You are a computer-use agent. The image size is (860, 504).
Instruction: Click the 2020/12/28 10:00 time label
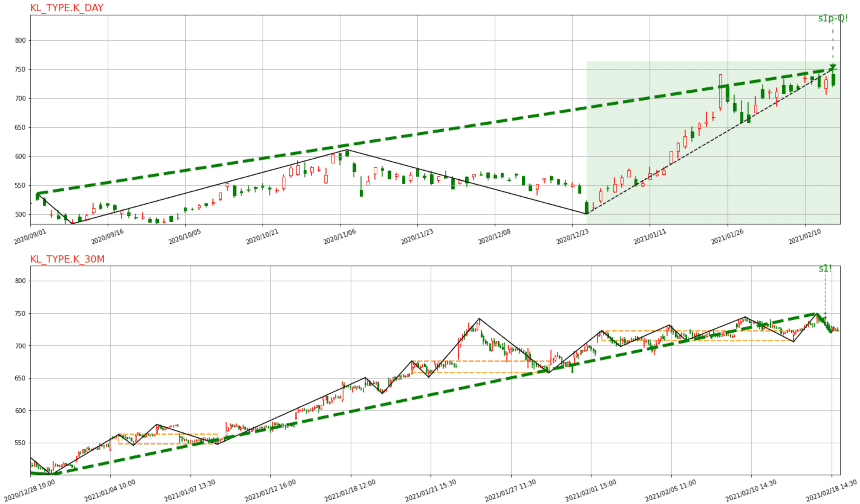click(30, 490)
